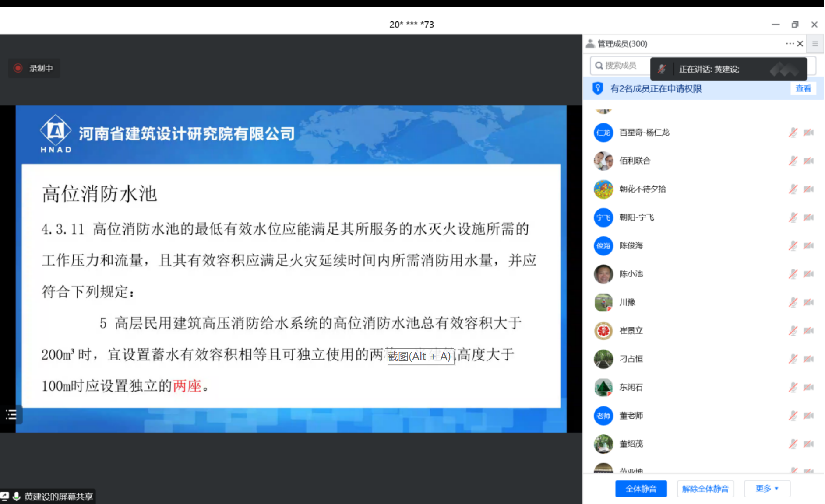The height and width of the screenshot is (504, 825).
Task: Click camera icon for 陈小池
Action: (x=808, y=274)
